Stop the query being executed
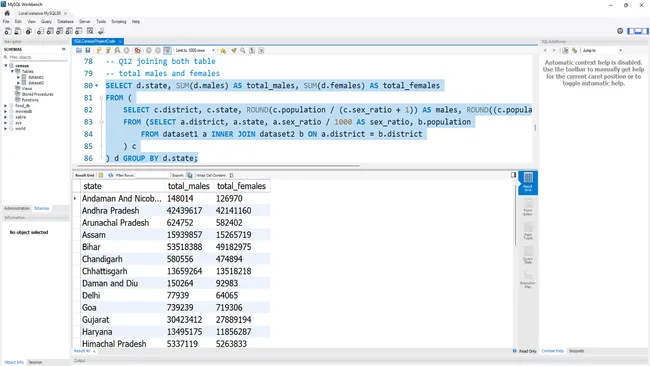Screen dimensions: 650x366 [x=126, y=51]
